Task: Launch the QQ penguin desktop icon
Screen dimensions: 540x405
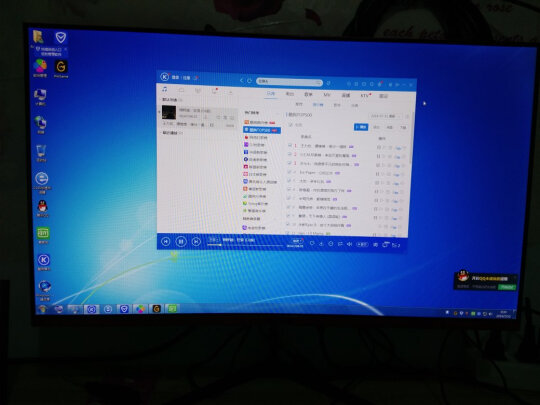Action: [x=42, y=208]
